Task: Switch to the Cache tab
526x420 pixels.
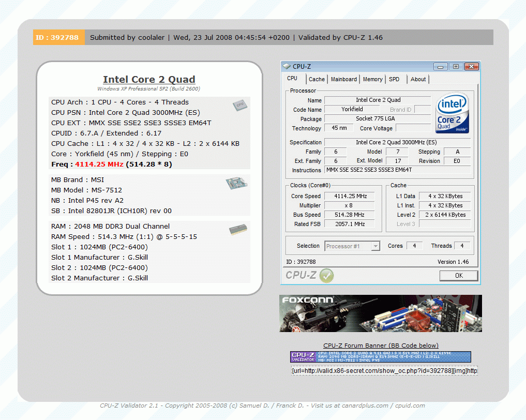Action: pyautogui.click(x=317, y=79)
